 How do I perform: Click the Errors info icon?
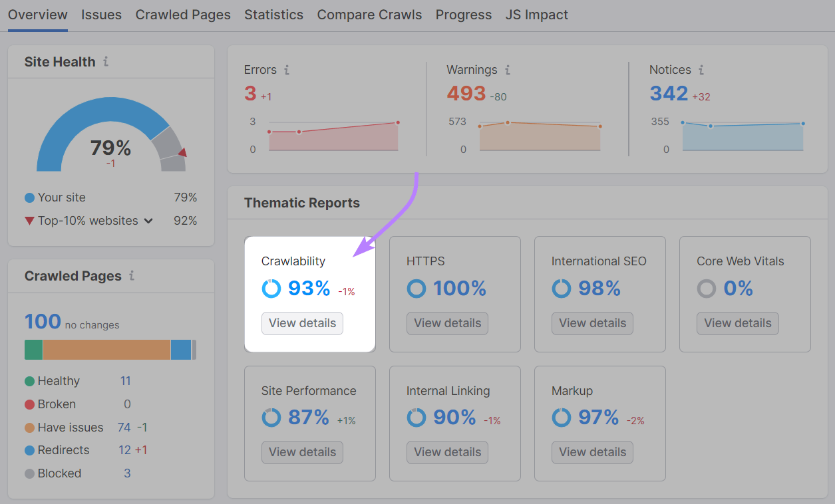(287, 69)
